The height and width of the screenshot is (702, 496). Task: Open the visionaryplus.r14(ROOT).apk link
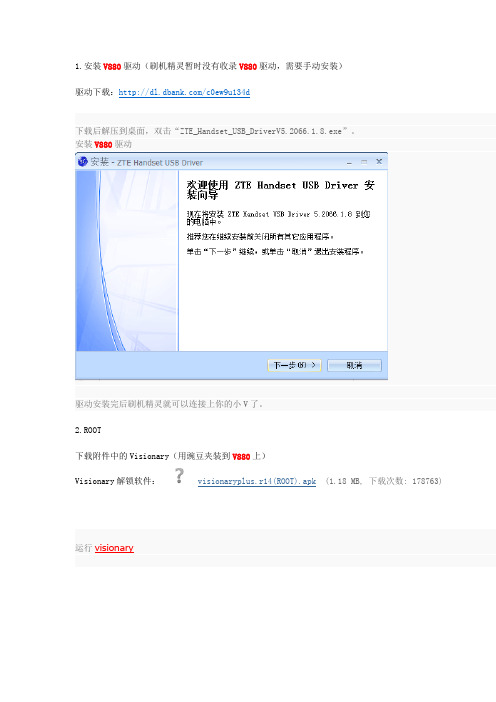[x=257, y=481]
